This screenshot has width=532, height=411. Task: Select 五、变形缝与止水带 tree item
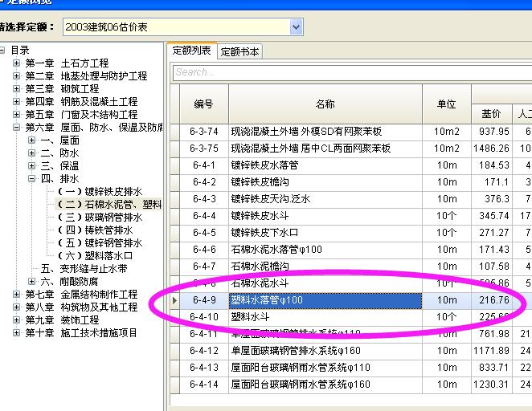tap(84, 269)
